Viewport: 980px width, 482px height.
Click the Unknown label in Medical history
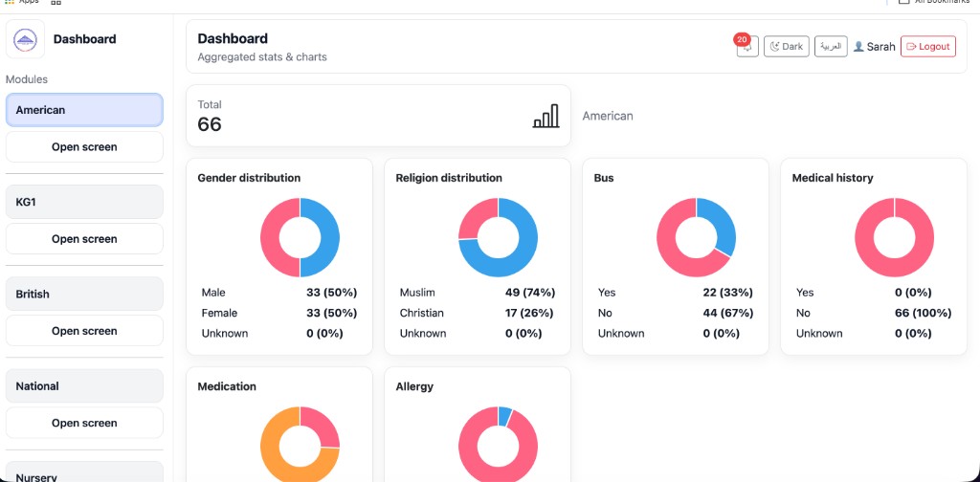click(819, 334)
